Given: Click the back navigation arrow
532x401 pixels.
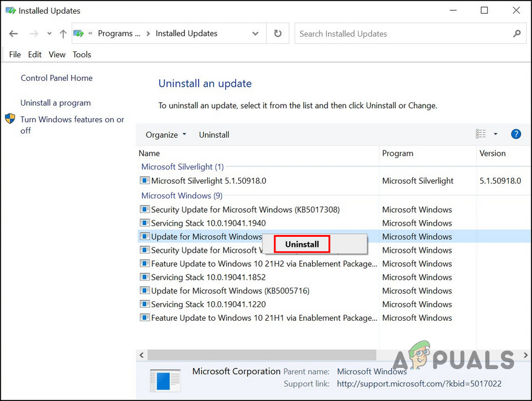Looking at the screenshot, I should click(x=14, y=34).
